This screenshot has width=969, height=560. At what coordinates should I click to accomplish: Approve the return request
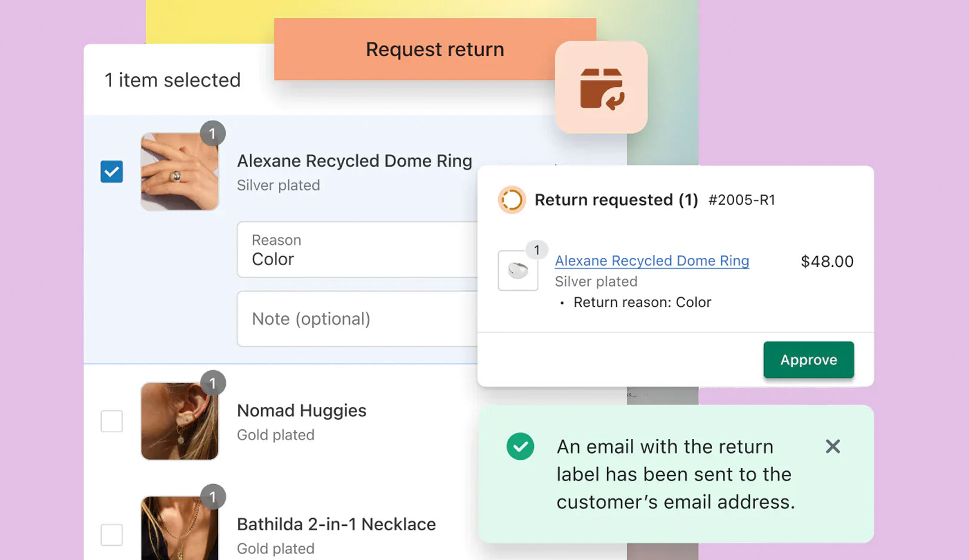808,359
